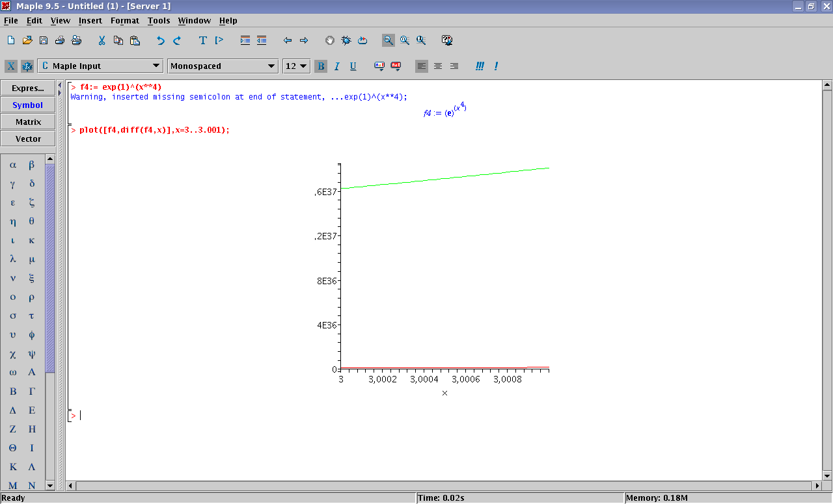Click worksheet vertical scrollbar down arrow
The width and height of the screenshot is (833, 504).
pyautogui.click(x=827, y=475)
